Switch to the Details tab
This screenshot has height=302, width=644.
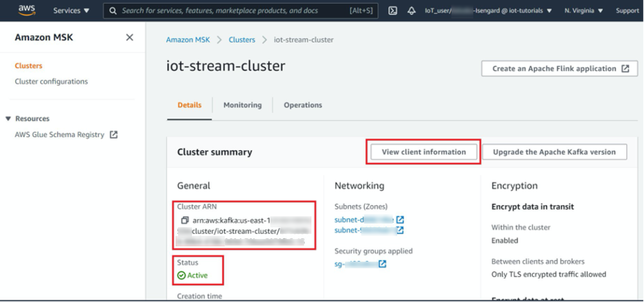[189, 105]
